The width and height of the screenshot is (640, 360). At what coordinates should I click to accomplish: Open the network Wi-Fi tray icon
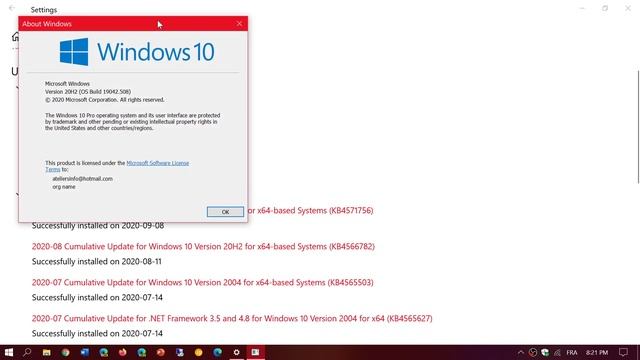[557, 352]
